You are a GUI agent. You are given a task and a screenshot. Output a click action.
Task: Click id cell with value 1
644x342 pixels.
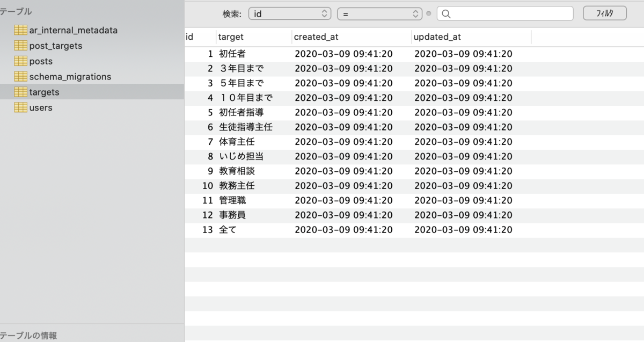coord(211,54)
